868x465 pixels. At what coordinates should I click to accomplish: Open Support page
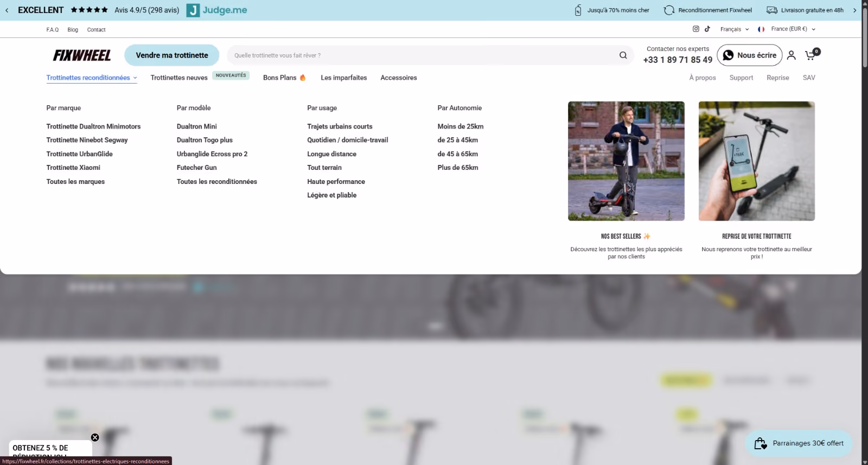click(741, 78)
